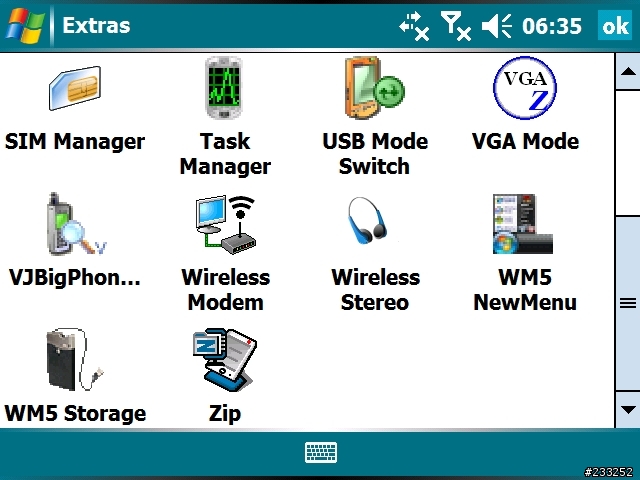Viewport: 640px width, 480px height.
Task: Launch the WM5 NewMenu icon
Action: (523, 224)
